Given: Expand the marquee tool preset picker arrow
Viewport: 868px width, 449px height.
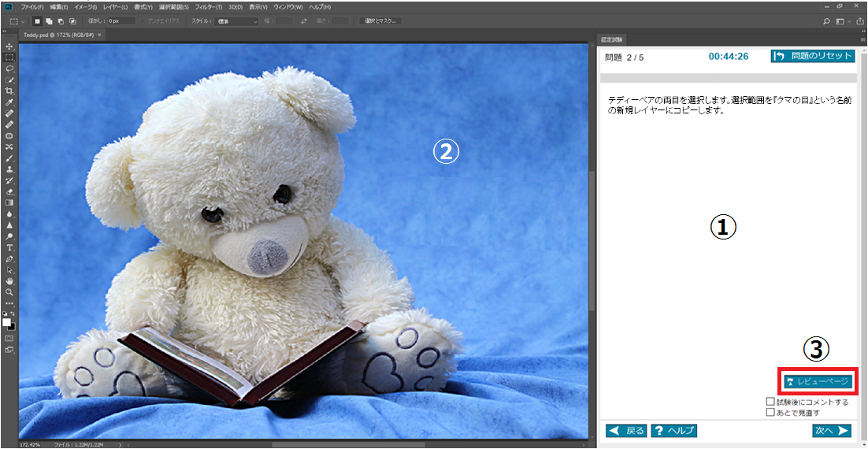Looking at the screenshot, I should (x=23, y=21).
